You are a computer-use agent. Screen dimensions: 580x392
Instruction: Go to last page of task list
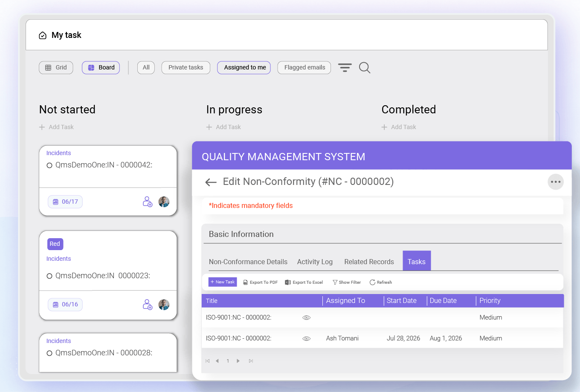pos(251,361)
